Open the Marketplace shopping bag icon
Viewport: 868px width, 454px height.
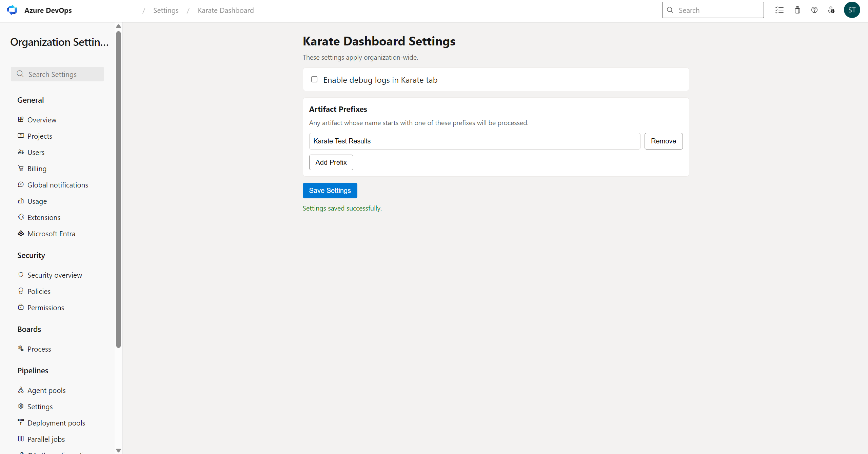pyautogui.click(x=797, y=10)
